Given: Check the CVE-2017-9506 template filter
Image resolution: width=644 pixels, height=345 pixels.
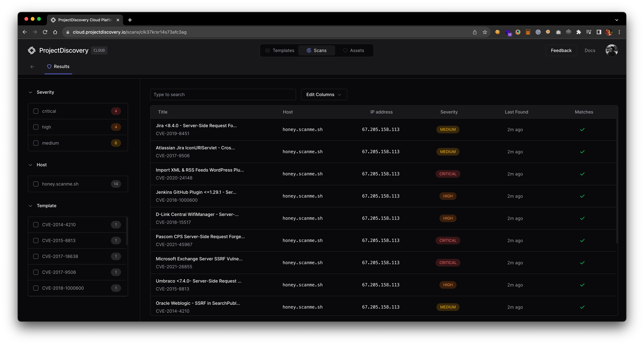Looking at the screenshot, I should 36,272.
